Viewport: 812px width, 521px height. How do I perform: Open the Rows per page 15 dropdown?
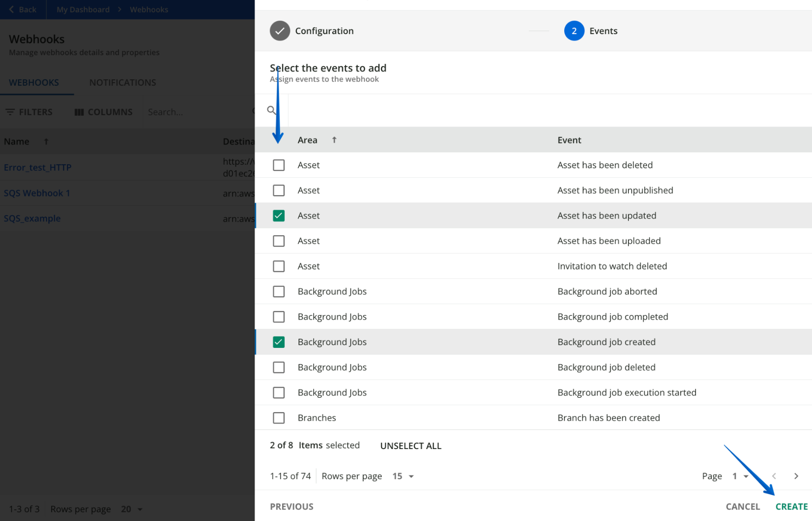[x=403, y=476]
